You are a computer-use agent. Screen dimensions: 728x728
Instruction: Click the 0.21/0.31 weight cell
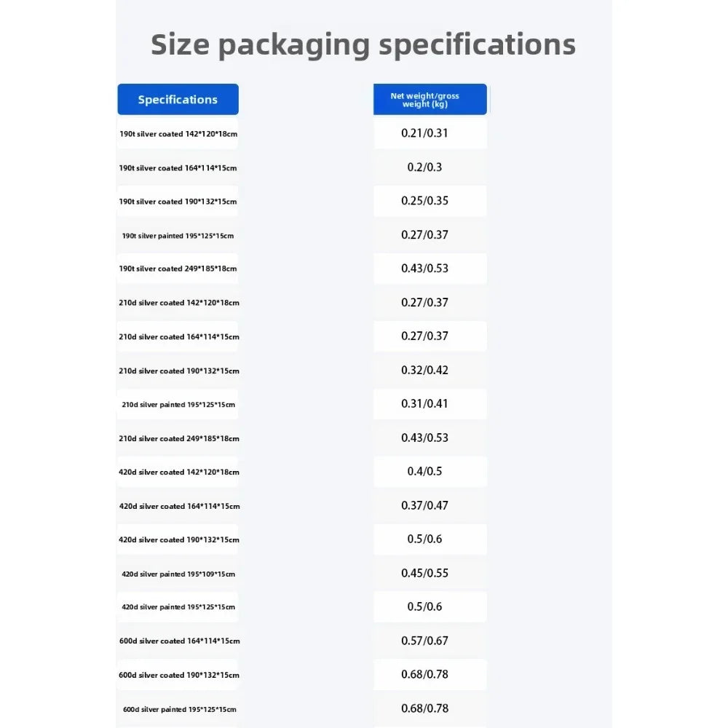(x=430, y=133)
